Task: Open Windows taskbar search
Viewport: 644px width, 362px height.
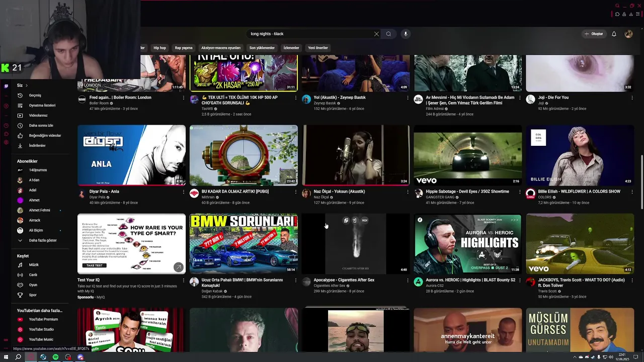Action: pos(18,357)
